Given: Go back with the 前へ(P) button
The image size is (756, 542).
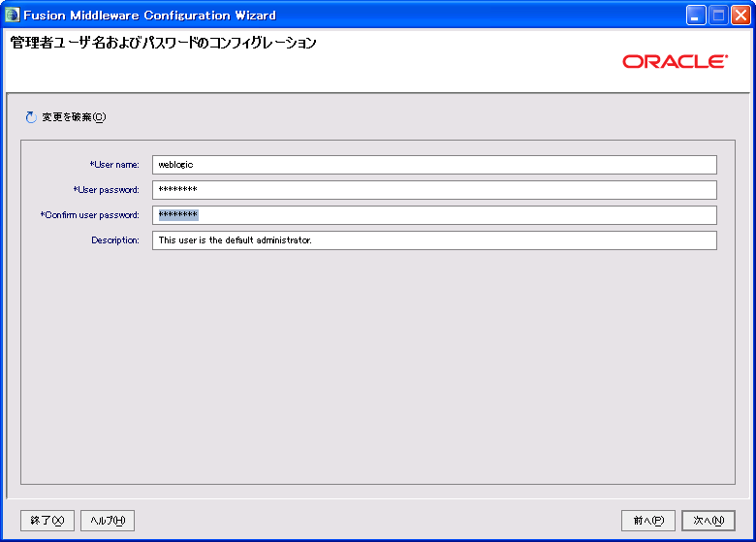Looking at the screenshot, I should coord(648,521).
